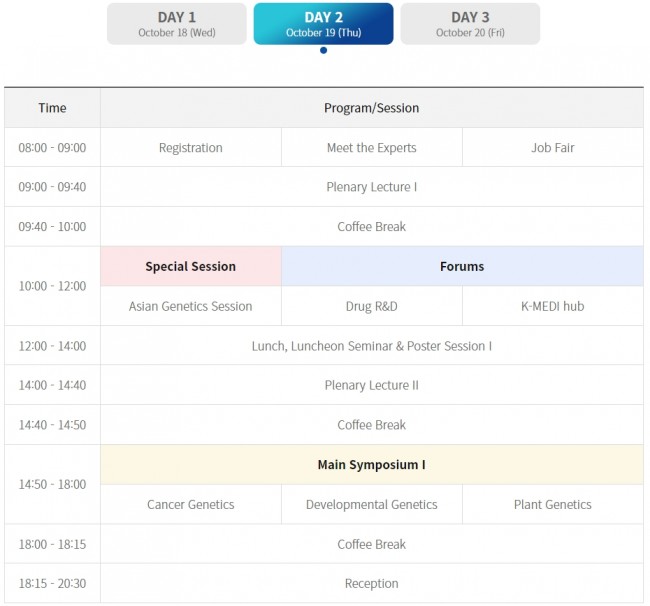Click Lunch, Luncheon Seminar & Poster Session I
The width and height of the screenshot is (650, 606).
[x=371, y=346]
